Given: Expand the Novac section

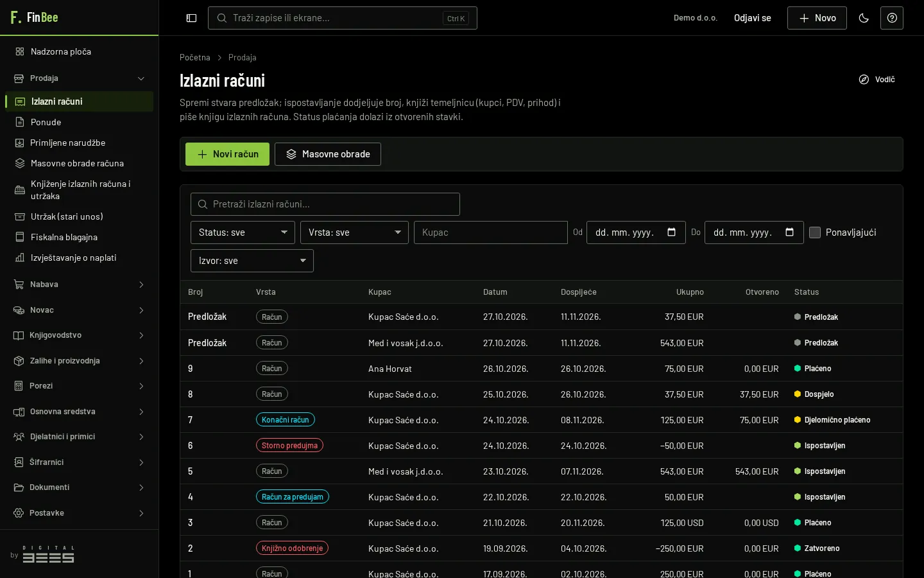Looking at the screenshot, I should [x=79, y=310].
